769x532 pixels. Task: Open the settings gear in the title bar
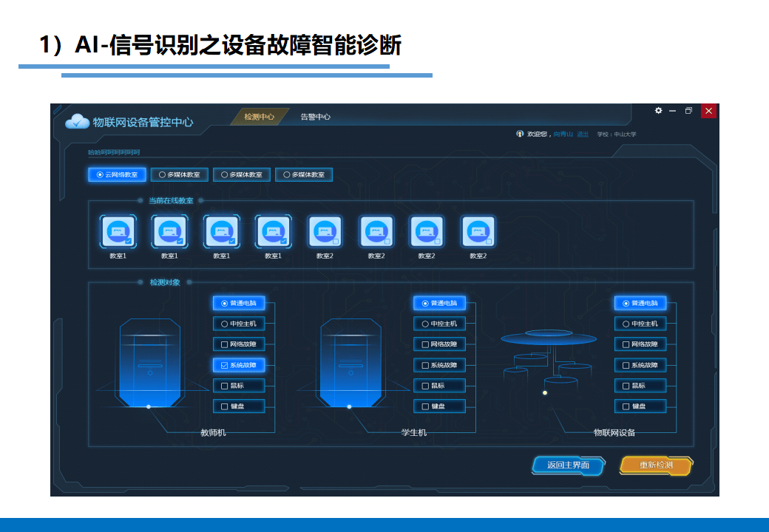tap(658, 111)
